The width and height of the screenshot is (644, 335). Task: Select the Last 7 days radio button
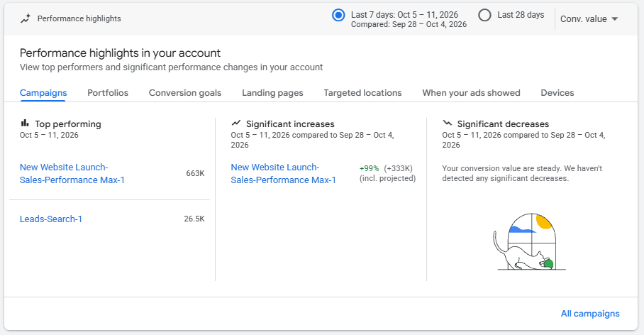pos(338,16)
